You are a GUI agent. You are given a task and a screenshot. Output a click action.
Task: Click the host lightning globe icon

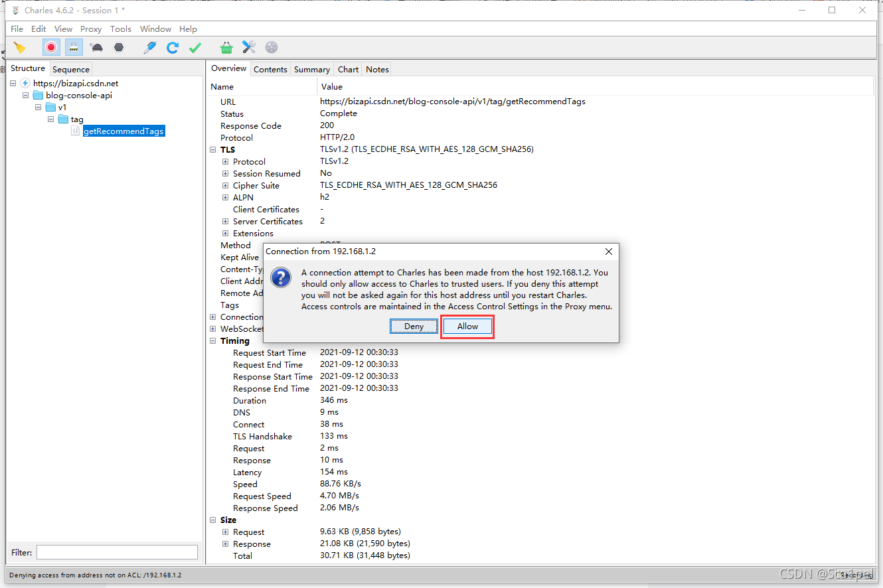[x=25, y=84]
